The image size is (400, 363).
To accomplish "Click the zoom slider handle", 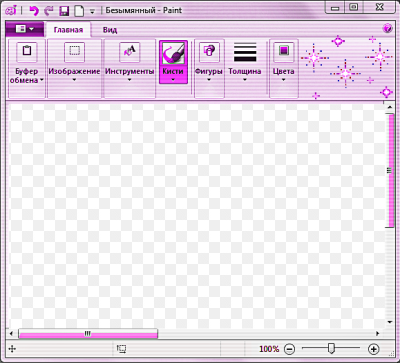I will tap(331, 348).
